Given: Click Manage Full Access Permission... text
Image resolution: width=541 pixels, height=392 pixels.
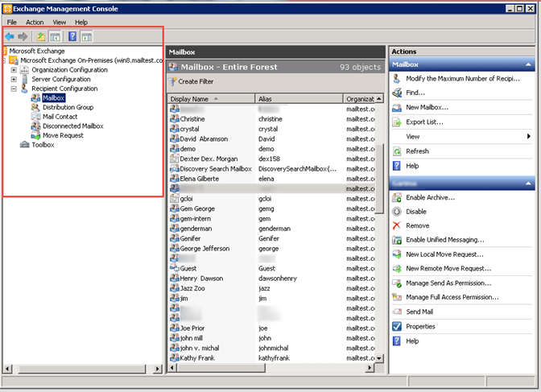Looking at the screenshot, I should click(x=452, y=297).
